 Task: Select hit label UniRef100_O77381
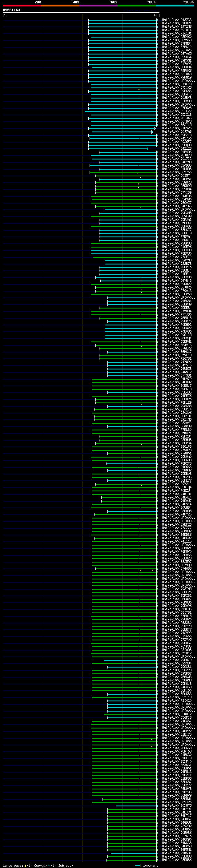[176, 375]
